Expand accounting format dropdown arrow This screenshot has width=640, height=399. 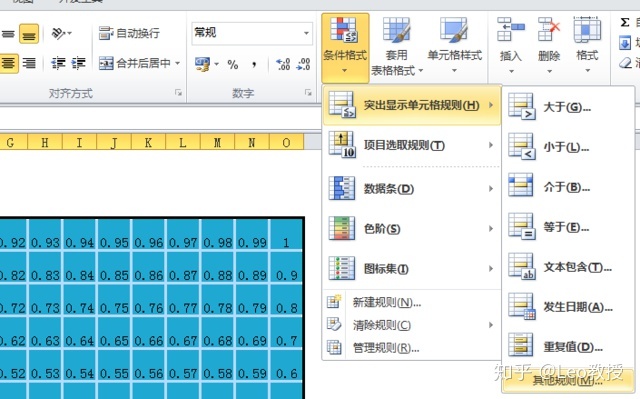click(x=216, y=64)
